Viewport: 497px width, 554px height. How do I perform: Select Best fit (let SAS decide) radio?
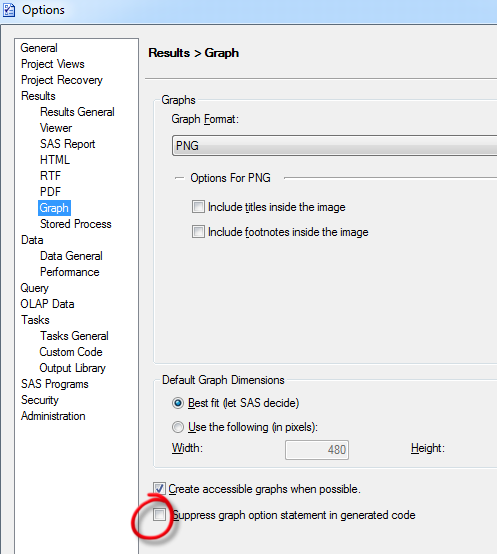178,403
